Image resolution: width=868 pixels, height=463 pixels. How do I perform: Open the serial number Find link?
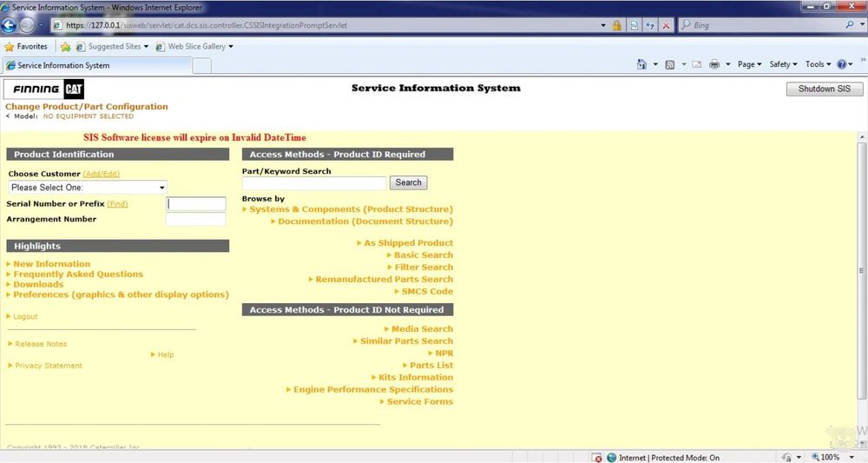point(117,204)
